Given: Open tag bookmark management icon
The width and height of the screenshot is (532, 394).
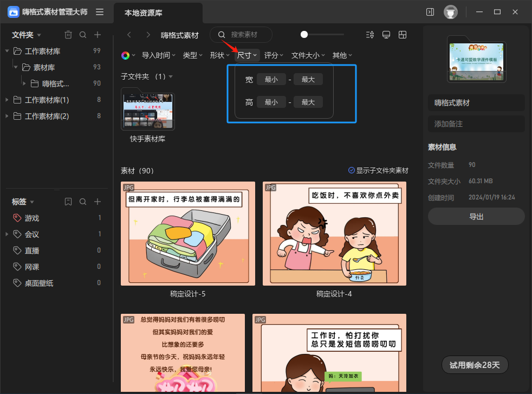Looking at the screenshot, I should (x=68, y=202).
